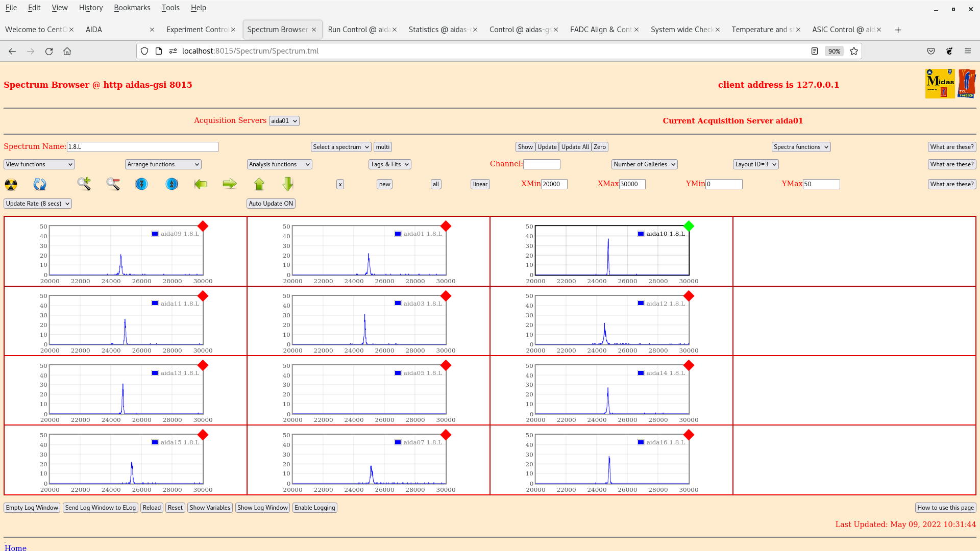Click into the Channel input field
This screenshot has width=980, height=551.
coord(542,164)
